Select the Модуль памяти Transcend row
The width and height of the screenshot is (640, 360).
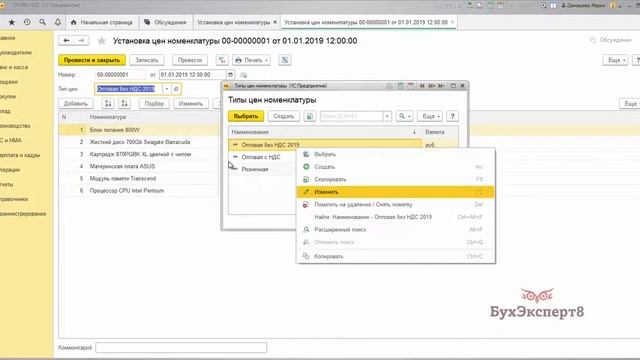point(139,178)
